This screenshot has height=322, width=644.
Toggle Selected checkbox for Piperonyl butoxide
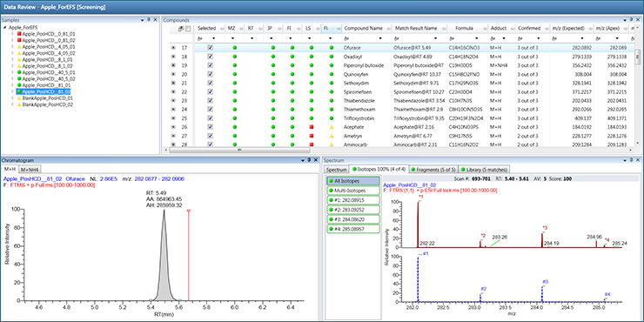pos(211,65)
